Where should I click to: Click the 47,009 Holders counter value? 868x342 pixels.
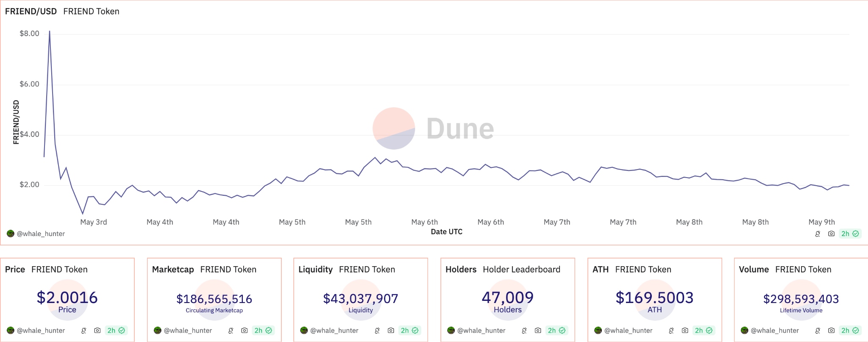pos(508,298)
